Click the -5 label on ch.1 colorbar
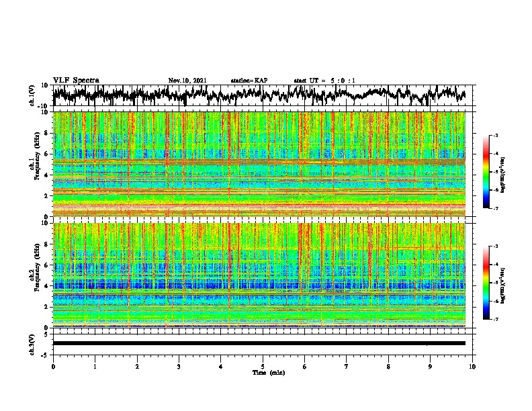This screenshot has width=532, height=411. tap(495, 172)
